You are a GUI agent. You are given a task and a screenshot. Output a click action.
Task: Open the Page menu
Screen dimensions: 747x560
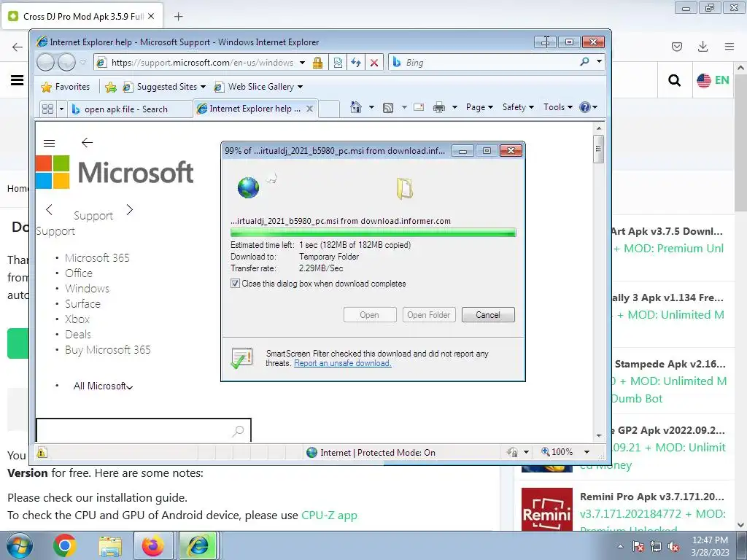click(x=479, y=107)
